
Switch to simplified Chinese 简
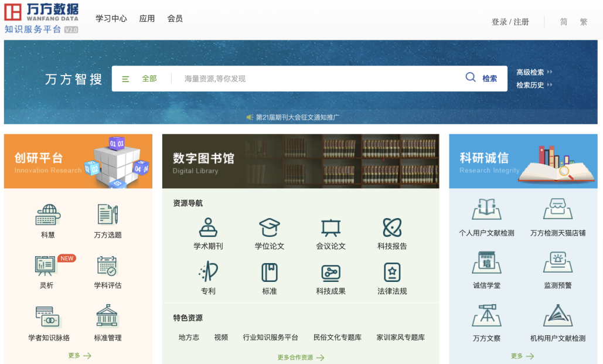[563, 22]
